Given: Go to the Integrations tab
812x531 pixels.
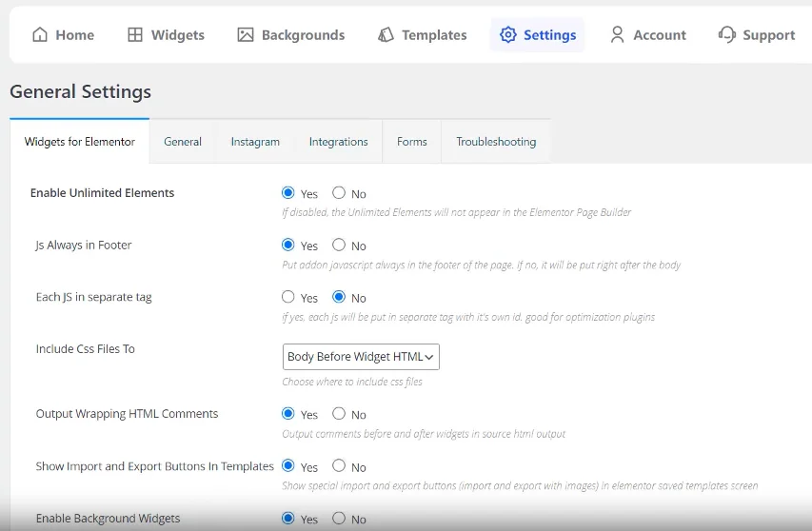Looking at the screenshot, I should 338,142.
